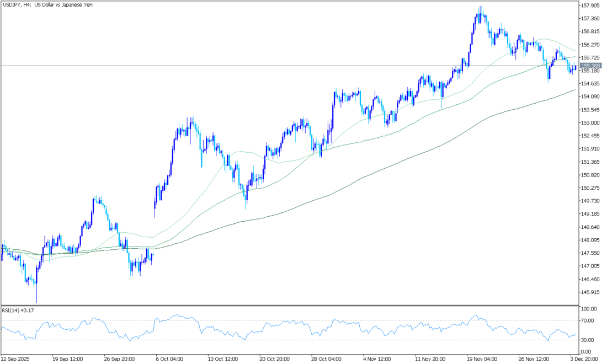Click the 70.00 label on RSI scale
Image resolution: width=607 pixels, height=364 pixels.
point(588,320)
